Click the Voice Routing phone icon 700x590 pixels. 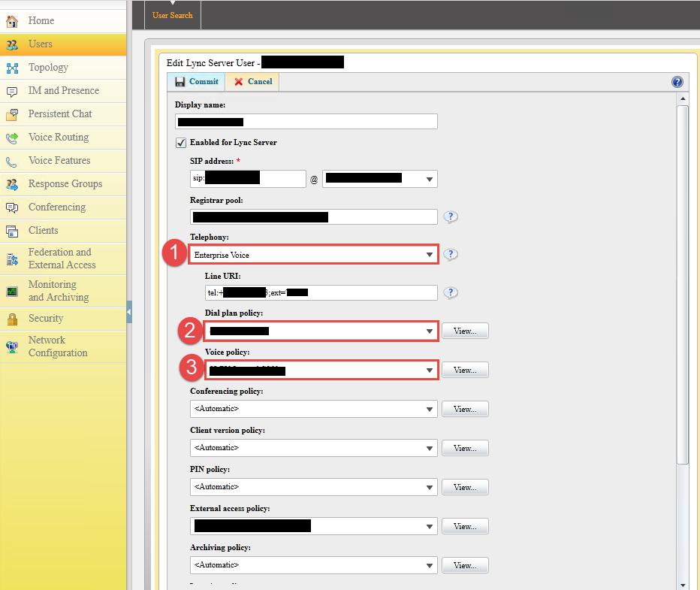12,138
